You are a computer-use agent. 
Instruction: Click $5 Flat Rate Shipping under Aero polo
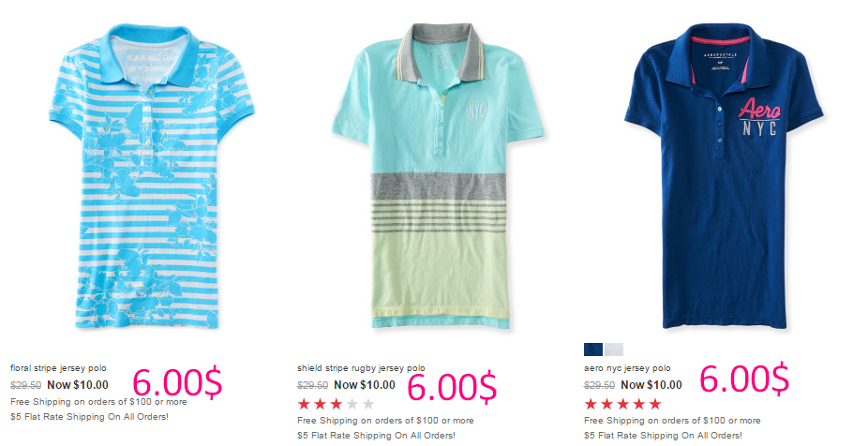click(x=663, y=436)
